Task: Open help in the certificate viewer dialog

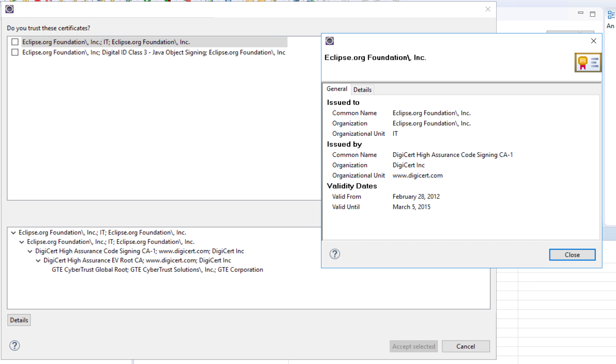Action: 335,254
